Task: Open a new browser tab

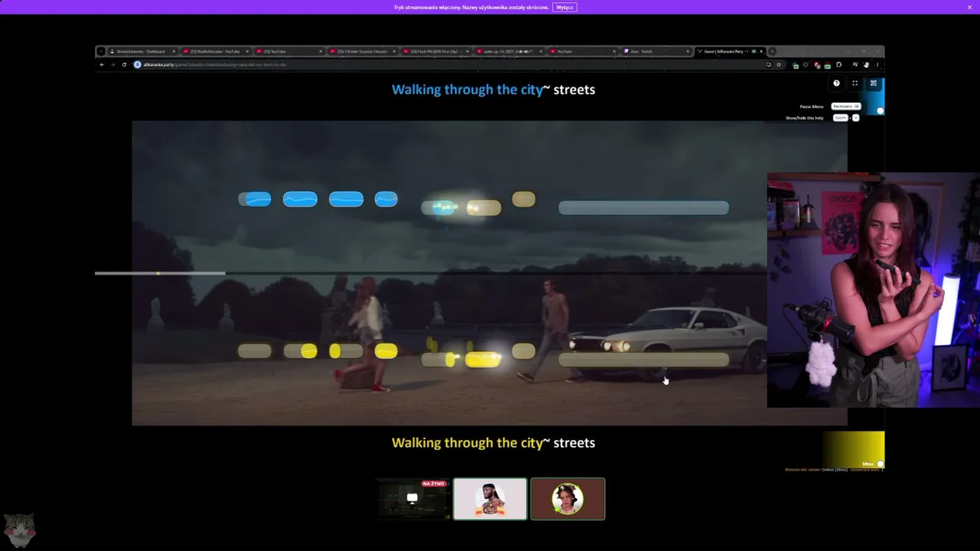Action: click(x=772, y=51)
